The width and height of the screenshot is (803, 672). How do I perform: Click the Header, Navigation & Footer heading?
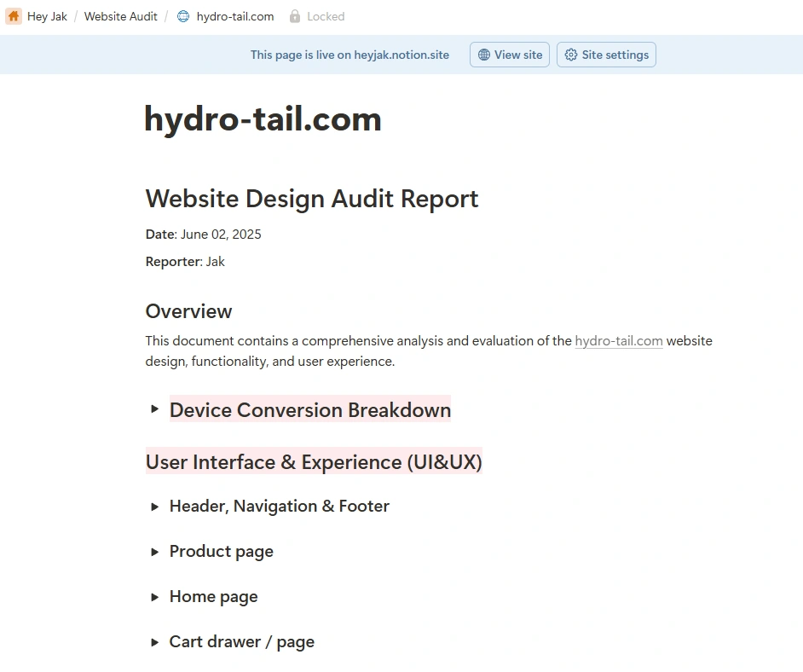279,506
